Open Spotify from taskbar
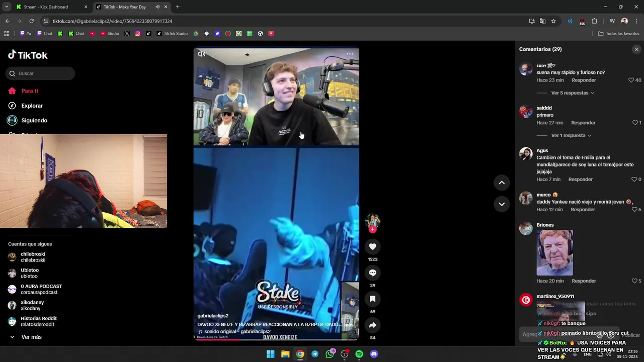 pyautogui.click(x=359, y=354)
